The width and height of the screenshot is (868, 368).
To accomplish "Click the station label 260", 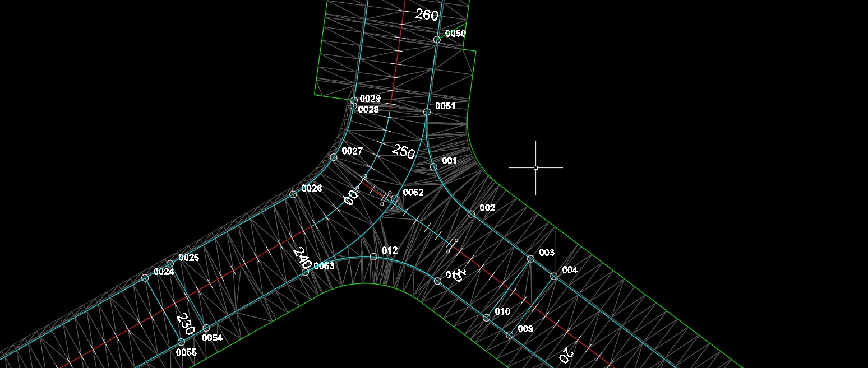I will tap(426, 15).
